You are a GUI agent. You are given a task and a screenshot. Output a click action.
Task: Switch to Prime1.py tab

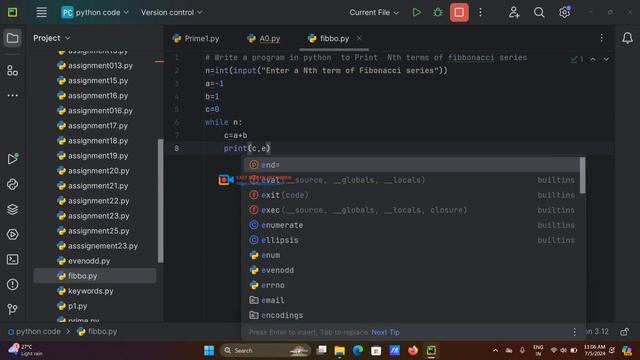click(196, 38)
